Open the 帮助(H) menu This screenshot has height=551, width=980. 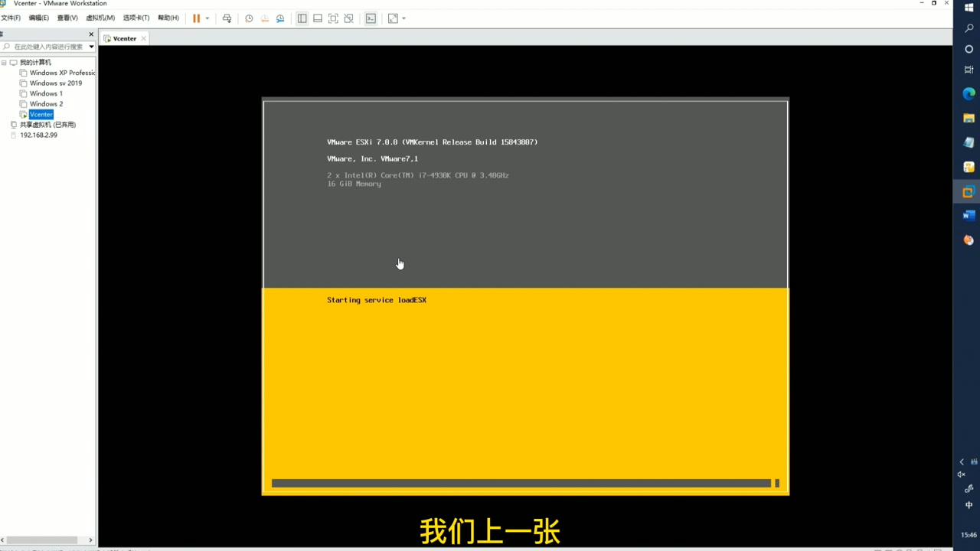(168, 18)
